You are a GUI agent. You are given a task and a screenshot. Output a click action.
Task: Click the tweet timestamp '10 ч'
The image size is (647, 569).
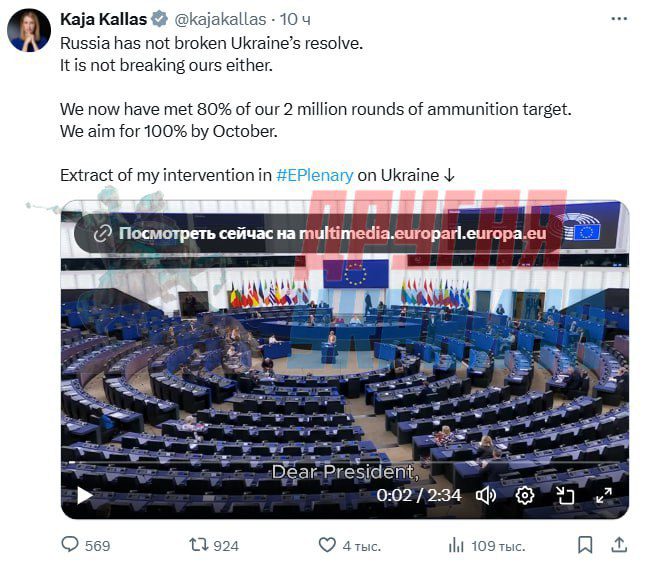pos(296,19)
